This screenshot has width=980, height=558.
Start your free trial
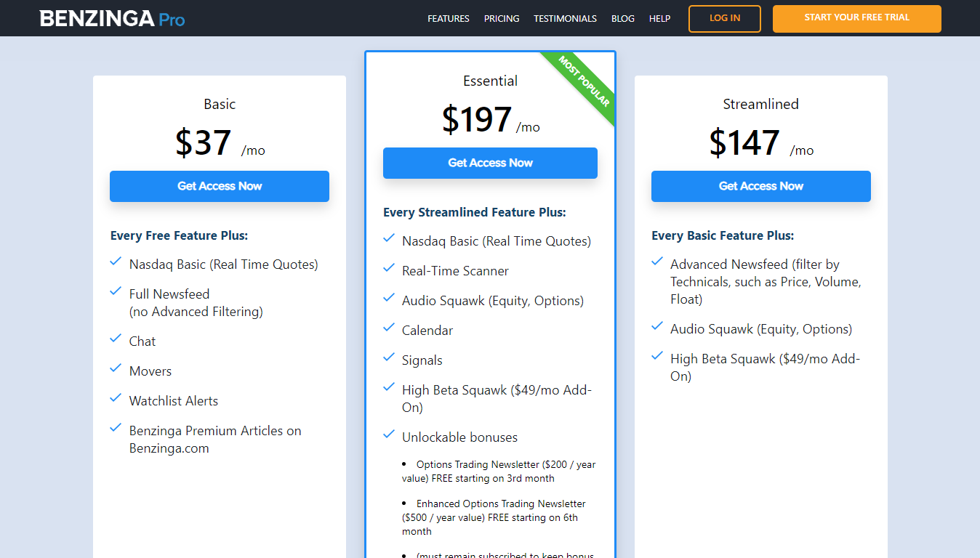[856, 18]
